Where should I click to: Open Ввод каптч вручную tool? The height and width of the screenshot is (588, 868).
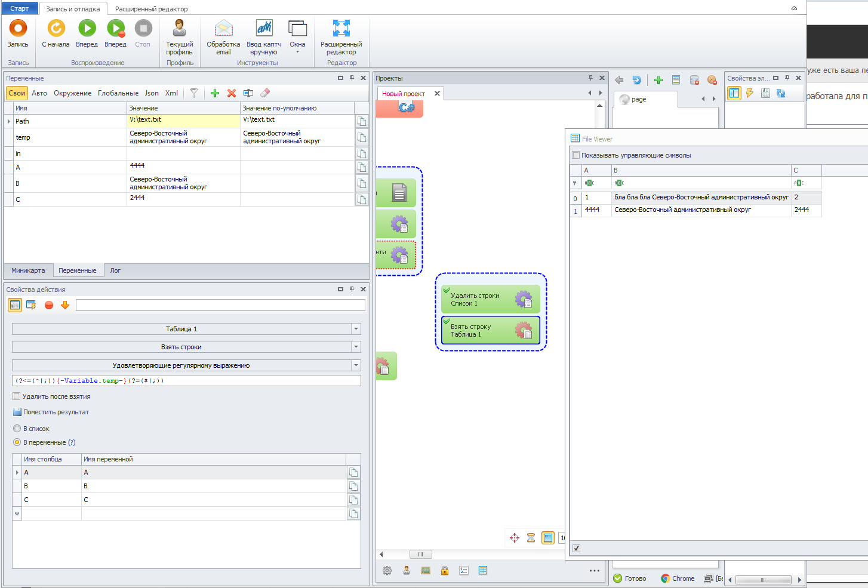[x=264, y=37]
